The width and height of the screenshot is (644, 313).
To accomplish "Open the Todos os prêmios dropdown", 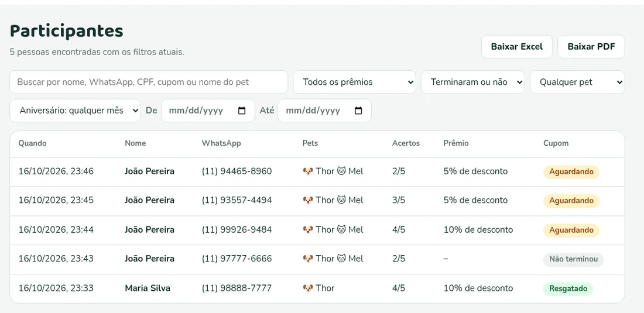I will pos(354,82).
